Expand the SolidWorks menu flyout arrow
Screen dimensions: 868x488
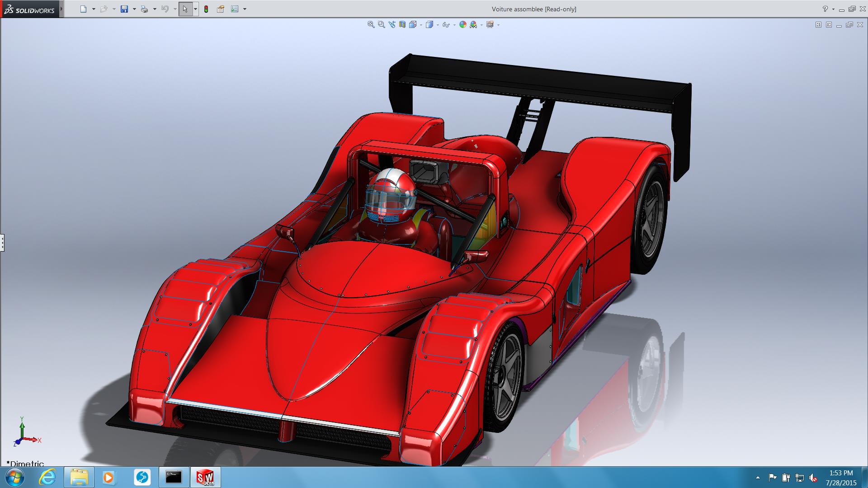[x=61, y=9]
